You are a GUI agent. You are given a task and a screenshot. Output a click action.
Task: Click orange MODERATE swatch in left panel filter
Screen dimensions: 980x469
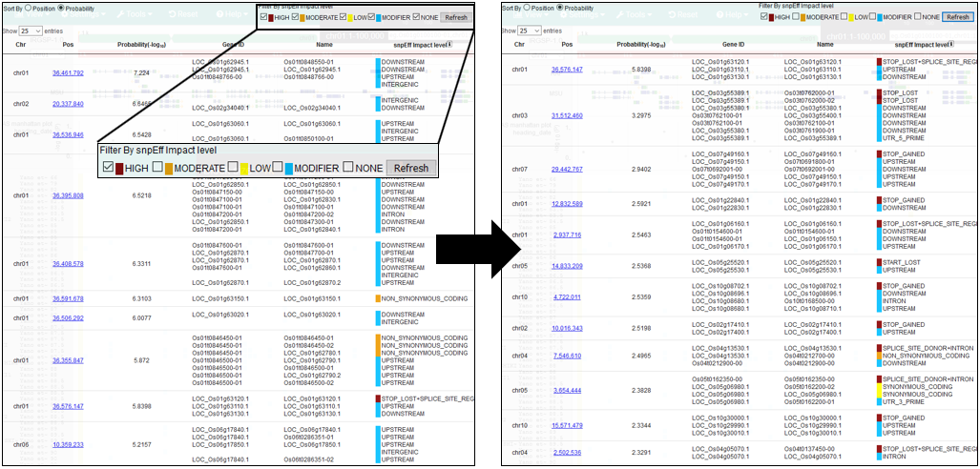302,18
